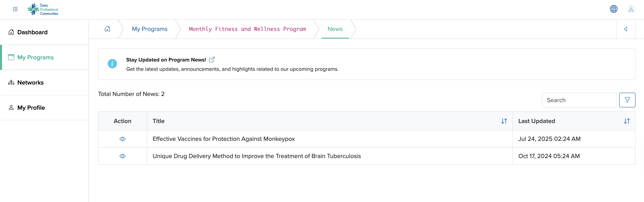View the Monkeypox vaccines news item eye icon
644x202 pixels.
point(123,139)
